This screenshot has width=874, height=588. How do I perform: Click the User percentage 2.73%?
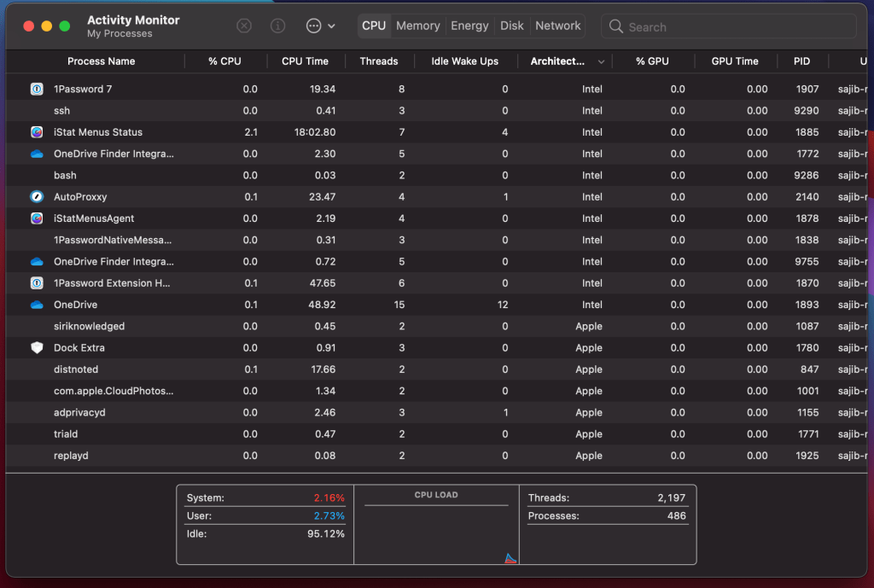tap(329, 515)
